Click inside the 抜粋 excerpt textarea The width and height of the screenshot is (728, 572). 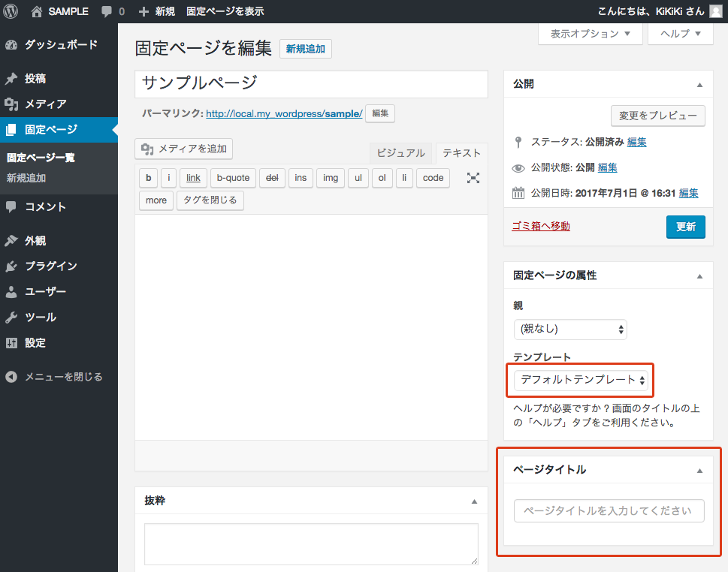point(311,544)
